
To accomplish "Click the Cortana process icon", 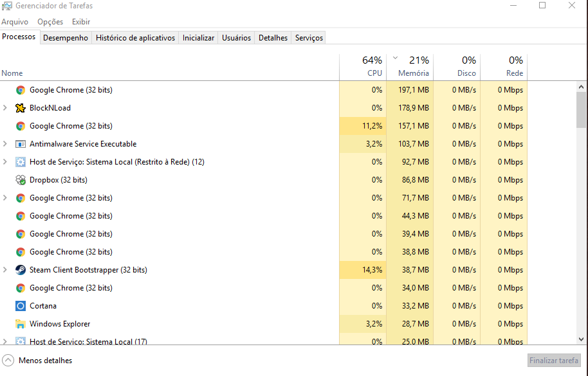I will [x=20, y=305].
